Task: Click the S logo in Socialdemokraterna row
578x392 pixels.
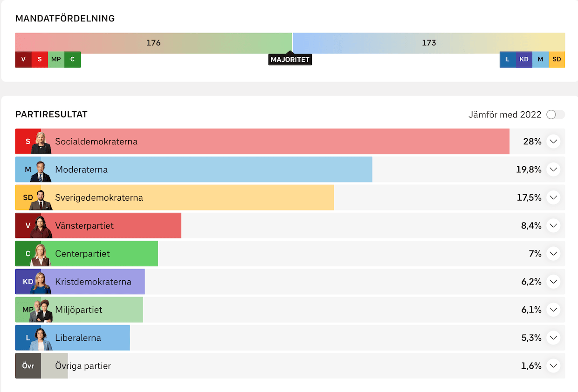Action: [x=28, y=142]
